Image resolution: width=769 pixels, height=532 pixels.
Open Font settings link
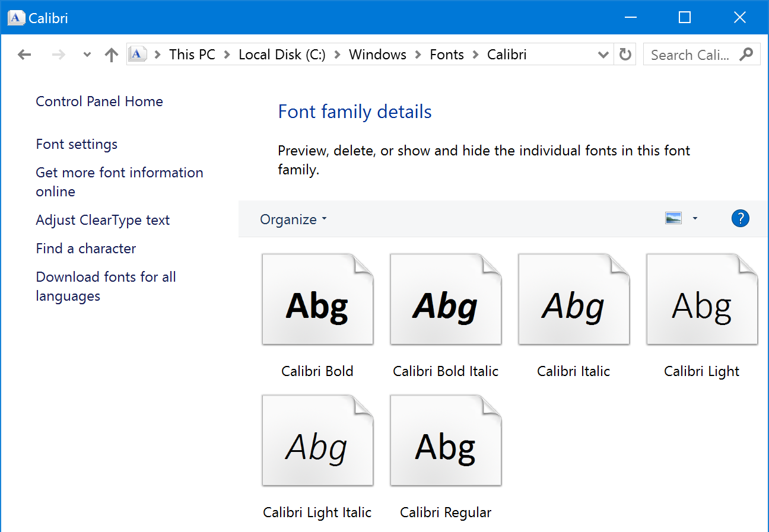point(77,144)
